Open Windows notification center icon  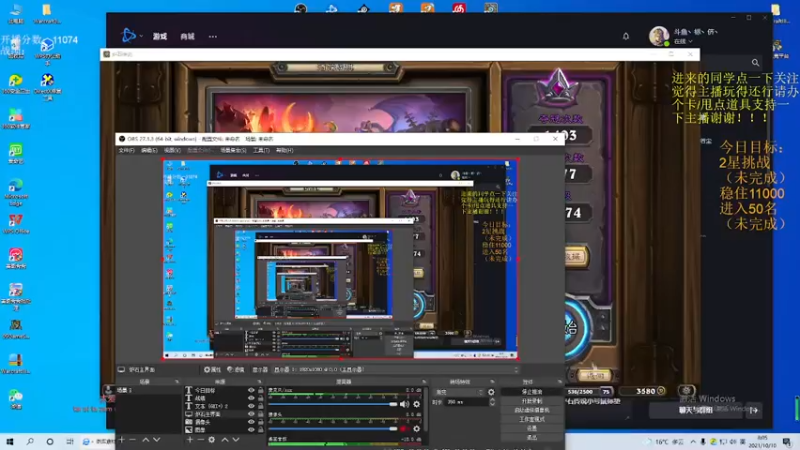(787, 441)
